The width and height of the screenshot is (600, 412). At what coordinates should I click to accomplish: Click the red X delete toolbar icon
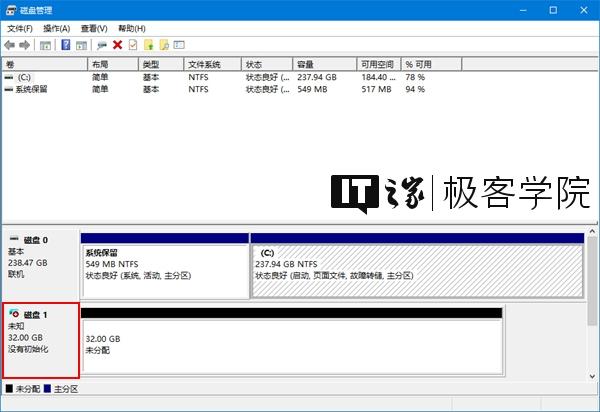click(x=117, y=45)
